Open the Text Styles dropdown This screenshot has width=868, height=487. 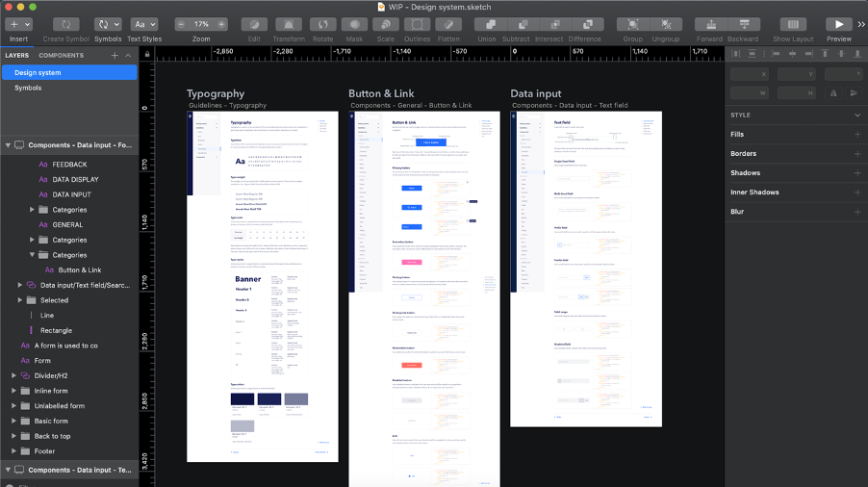click(144, 24)
